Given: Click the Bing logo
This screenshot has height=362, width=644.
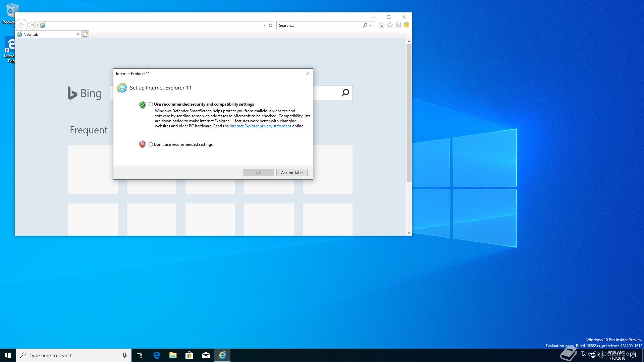Looking at the screenshot, I should point(85,93).
